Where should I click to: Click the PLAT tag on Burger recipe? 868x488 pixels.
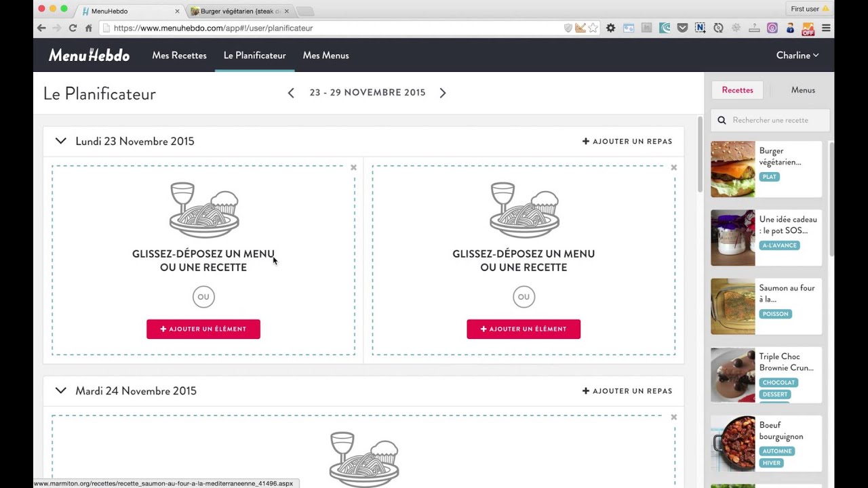[769, 177]
